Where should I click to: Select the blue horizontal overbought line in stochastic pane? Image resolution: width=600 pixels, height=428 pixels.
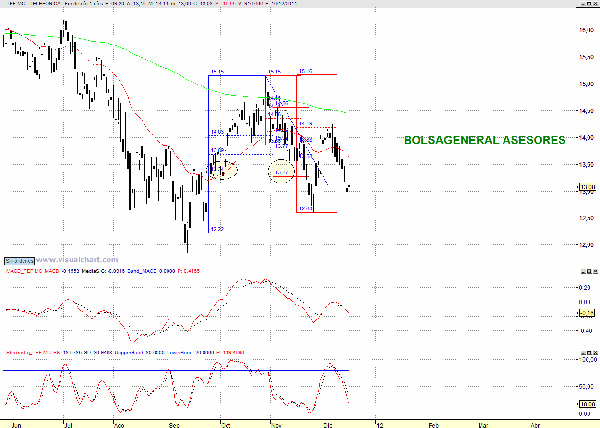coord(176,370)
